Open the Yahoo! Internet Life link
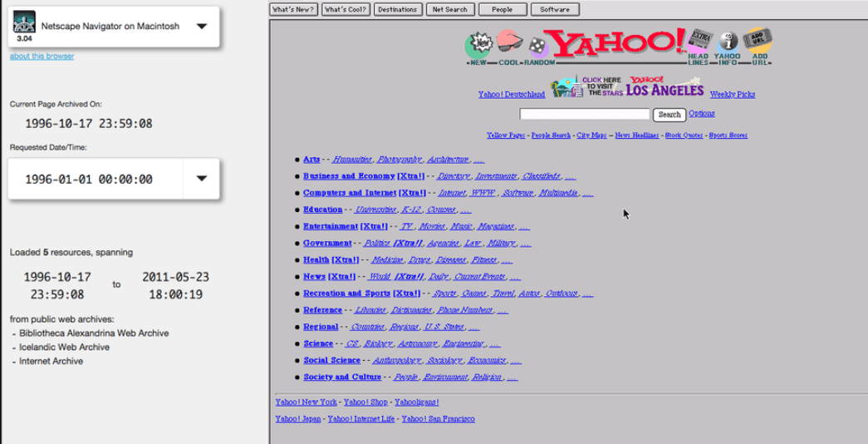Image resolution: width=868 pixels, height=444 pixels. click(x=361, y=419)
